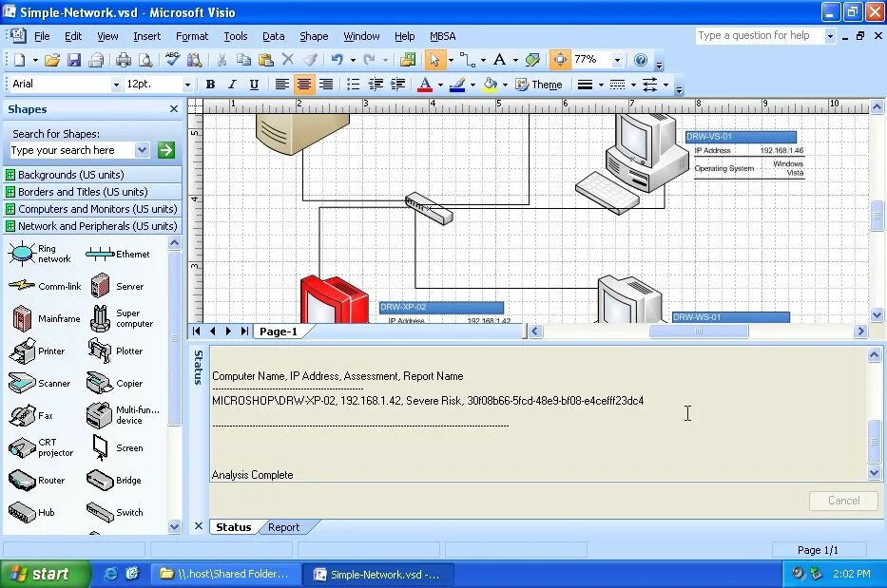Screen dimensions: 887x588
Task: Select the Pointer tool
Action: click(434, 59)
